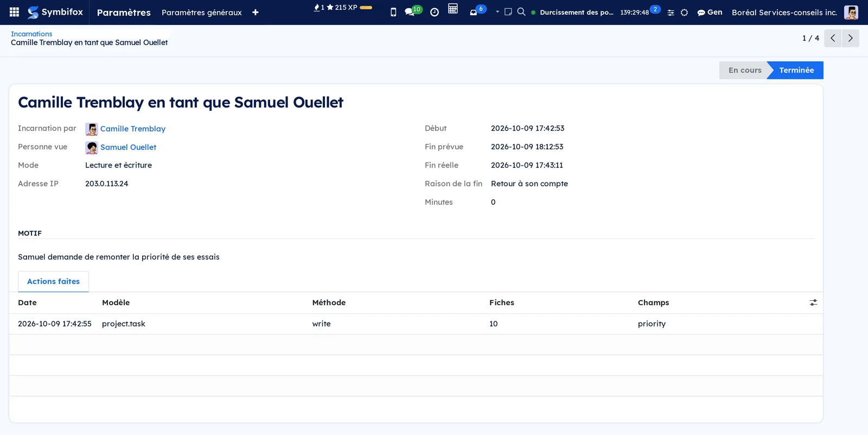Open the sliders settings icon in navbar

pyautogui.click(x=671, y=12)
